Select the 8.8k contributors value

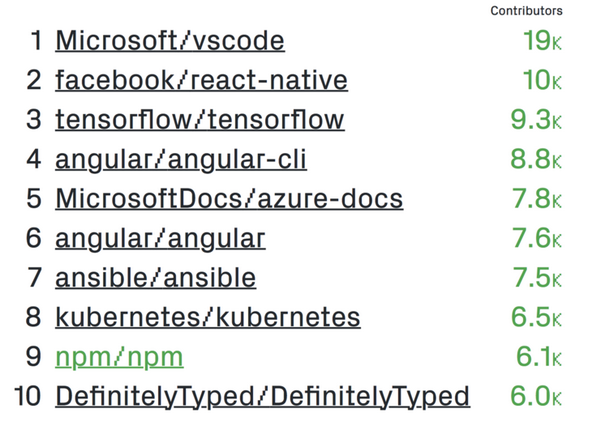point(536,159)
